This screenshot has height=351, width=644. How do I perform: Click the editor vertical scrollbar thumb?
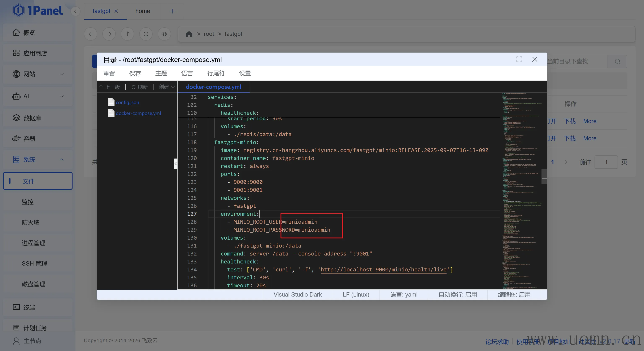coord(544,176)
